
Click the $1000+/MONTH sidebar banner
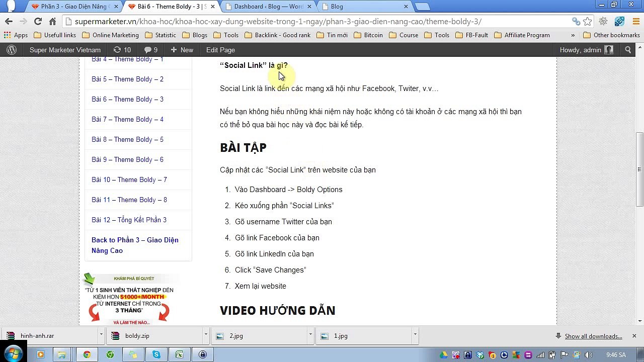pyautogui.click(x=131, y=298)
